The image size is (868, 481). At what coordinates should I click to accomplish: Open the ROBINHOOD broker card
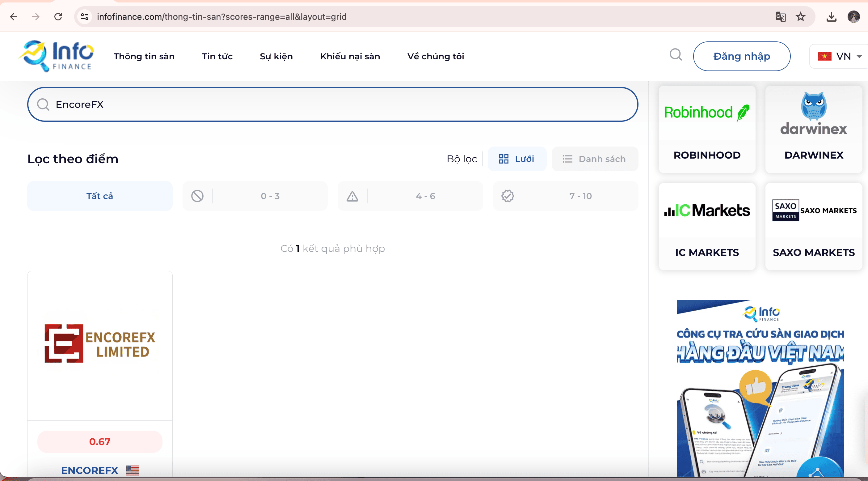[707, 129]
